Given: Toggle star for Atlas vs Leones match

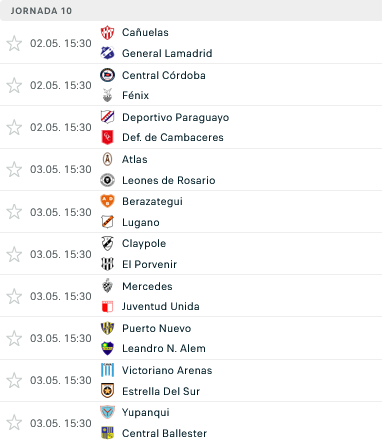Looking at the screenshot, I should coord(14,169).
